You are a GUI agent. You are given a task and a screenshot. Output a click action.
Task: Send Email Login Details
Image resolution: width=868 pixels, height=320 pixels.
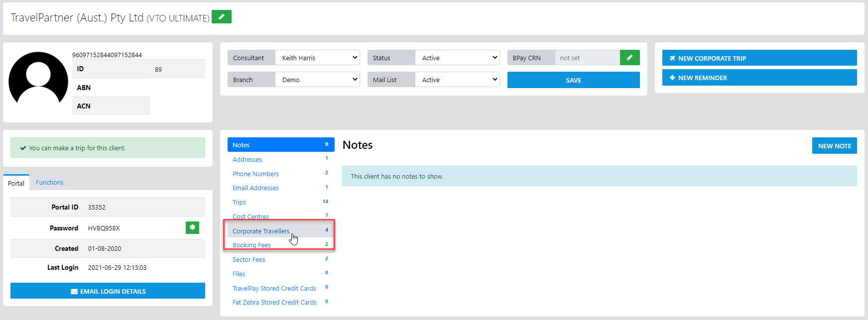pyautogui.click(x=108, y=291)
